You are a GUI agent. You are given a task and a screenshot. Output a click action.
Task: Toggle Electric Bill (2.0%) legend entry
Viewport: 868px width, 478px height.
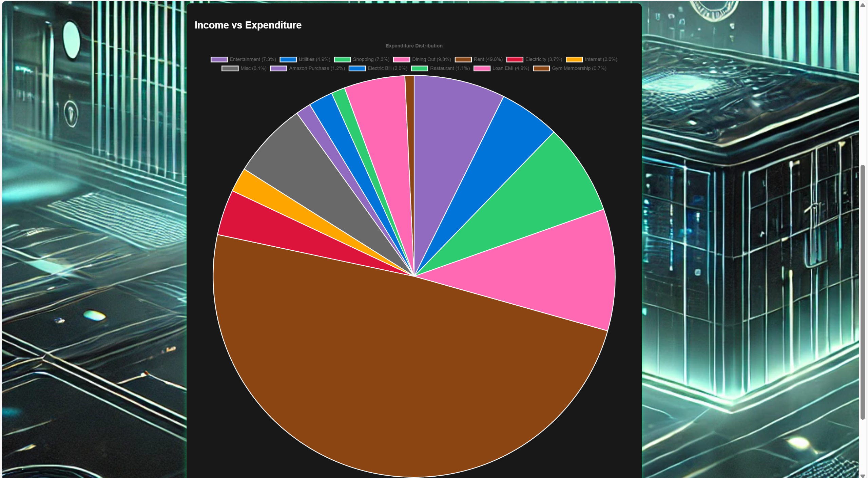click(x=387, y=69)
